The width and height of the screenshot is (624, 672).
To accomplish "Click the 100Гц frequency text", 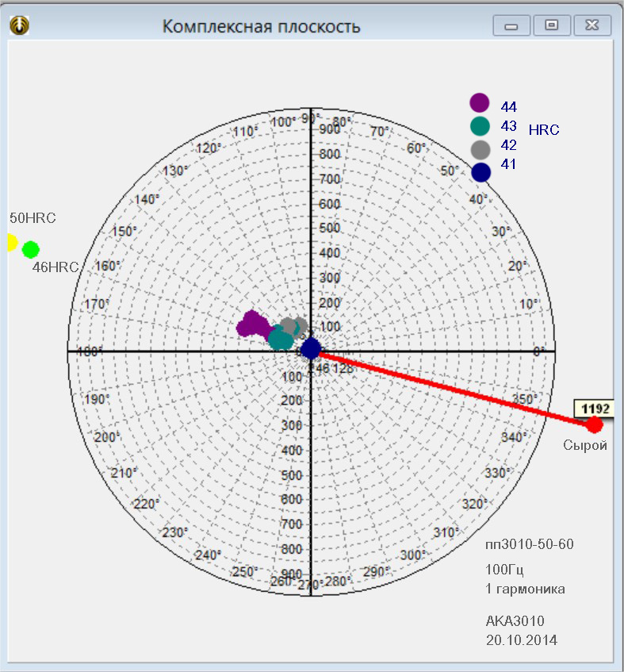I will pyautogui.click(x=504, y=570).
